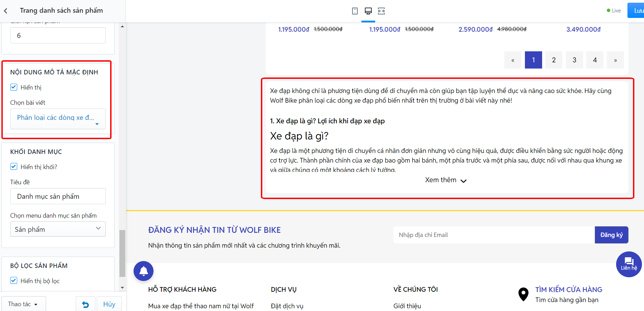This screenshot has width=644, height=311.
Task: Click the Lưu save button
Action: [x=636, y=11]
